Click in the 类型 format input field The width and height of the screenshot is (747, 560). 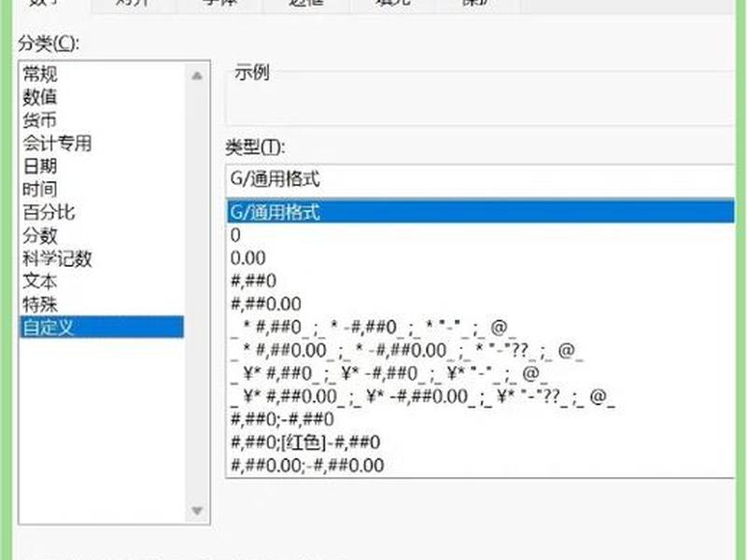(480, 179)
